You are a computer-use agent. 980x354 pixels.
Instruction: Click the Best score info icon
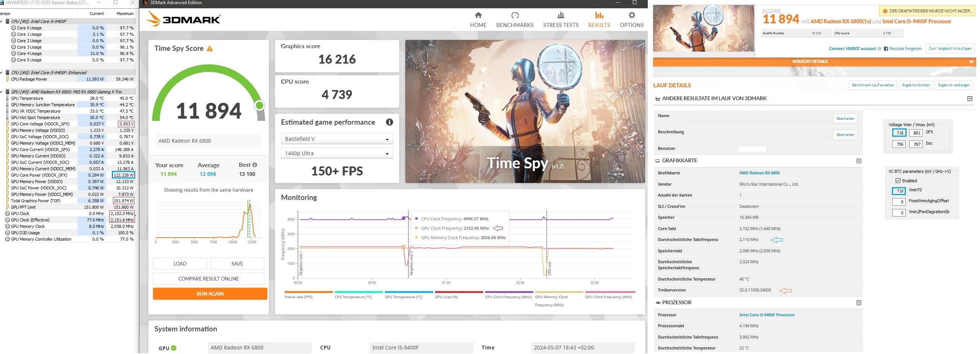(x=255, y=165)
